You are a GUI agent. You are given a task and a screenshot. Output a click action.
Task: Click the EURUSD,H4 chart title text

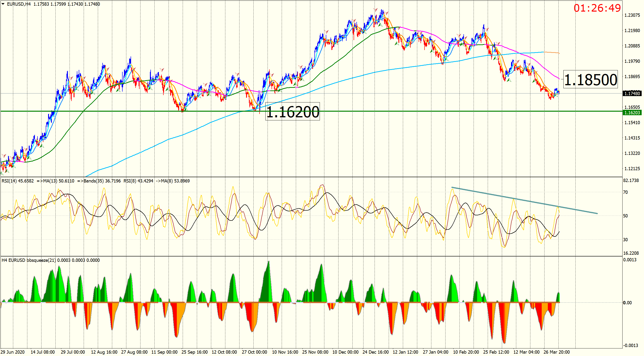click(x=19, y=4)
